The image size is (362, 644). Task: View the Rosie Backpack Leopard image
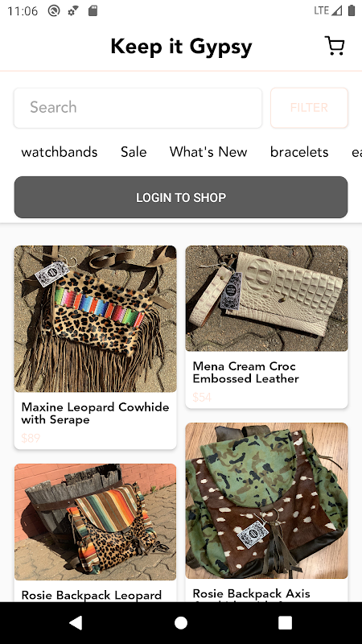[x=95, y=522]
